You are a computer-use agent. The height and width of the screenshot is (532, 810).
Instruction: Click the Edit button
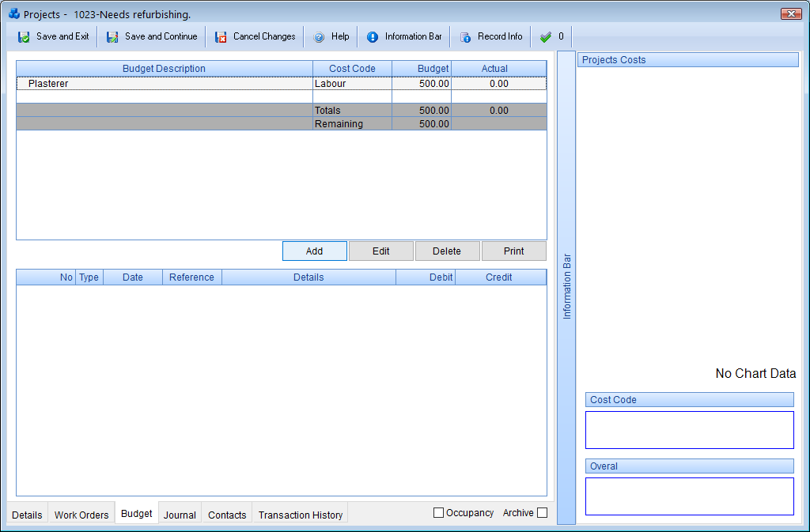click(380, 251)
